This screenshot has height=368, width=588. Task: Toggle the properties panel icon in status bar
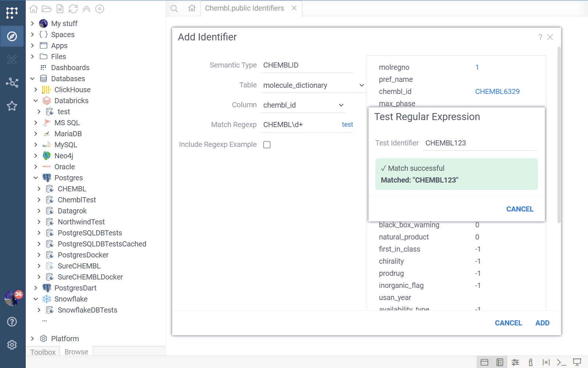(500, 362)
